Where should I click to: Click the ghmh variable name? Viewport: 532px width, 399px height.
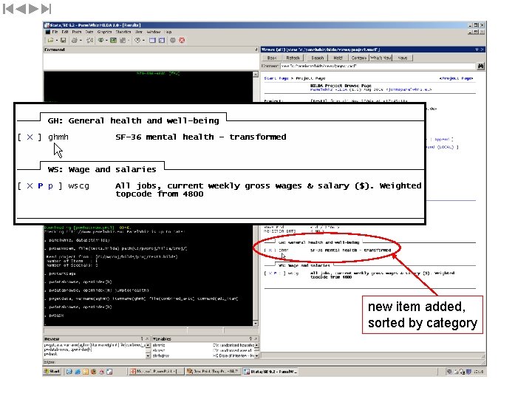pyautogui.click(x=58, y=137)
